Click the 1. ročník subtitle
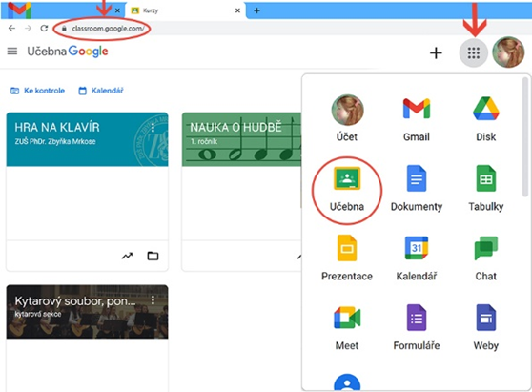The height and width of the screenshot is (392, 532). coord(204,141)
